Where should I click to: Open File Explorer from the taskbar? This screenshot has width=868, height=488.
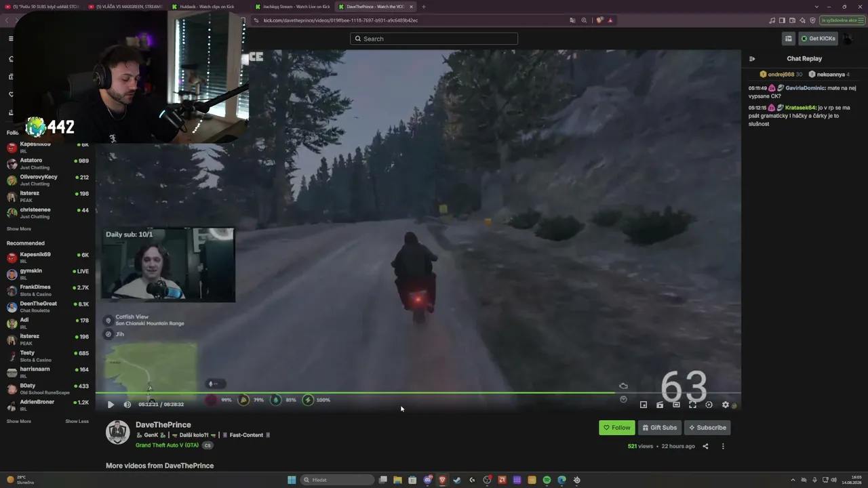tap(397, 480)
